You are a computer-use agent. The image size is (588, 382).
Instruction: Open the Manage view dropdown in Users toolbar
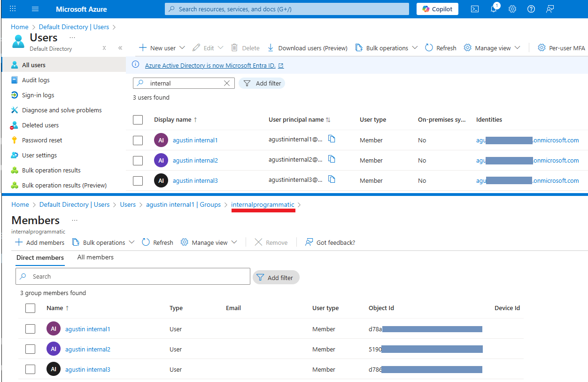(492, 48)
